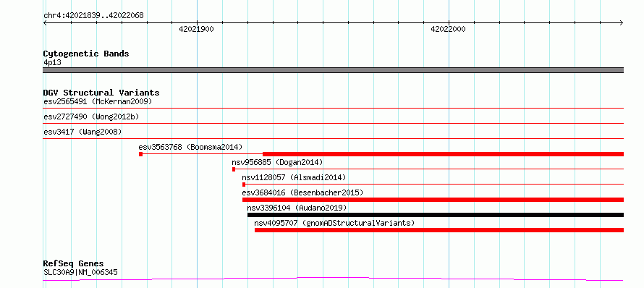The height and width of the screenshot is (288, 644).
Task: Click the red start marker of nsv956885
Action: tap(234, 169)
